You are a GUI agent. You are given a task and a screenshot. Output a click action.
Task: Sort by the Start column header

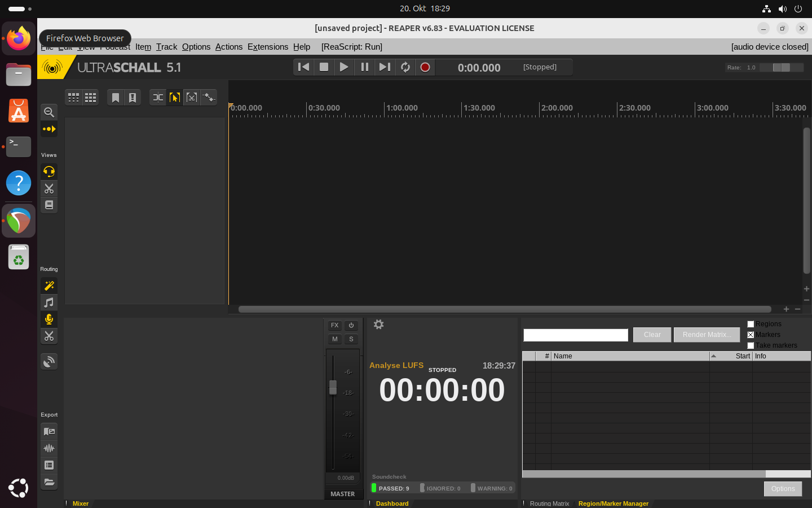731,356
